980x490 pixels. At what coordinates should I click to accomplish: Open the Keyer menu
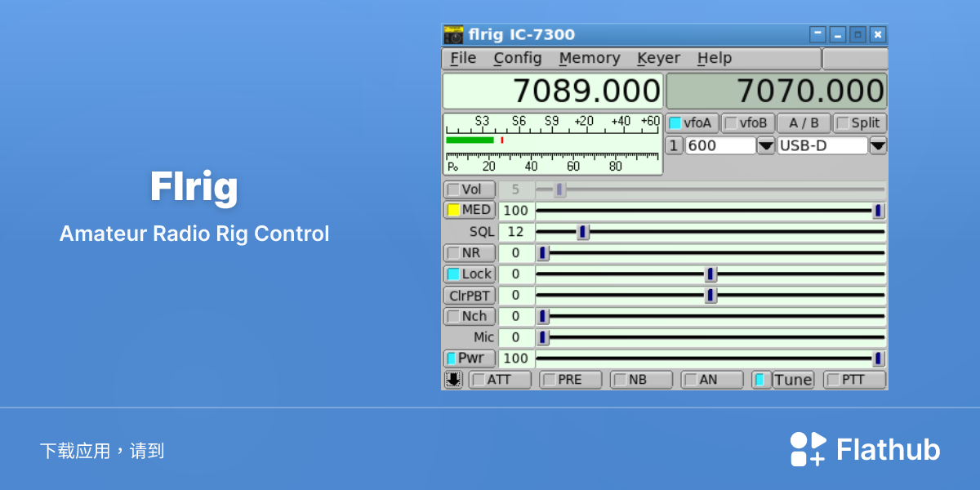point(659,58)
